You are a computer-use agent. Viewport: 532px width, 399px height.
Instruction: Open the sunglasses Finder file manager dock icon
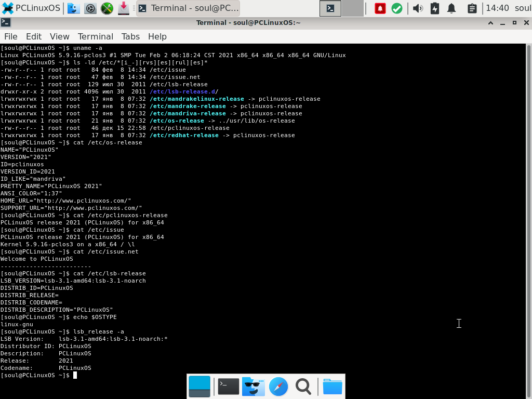pos(254,387)
